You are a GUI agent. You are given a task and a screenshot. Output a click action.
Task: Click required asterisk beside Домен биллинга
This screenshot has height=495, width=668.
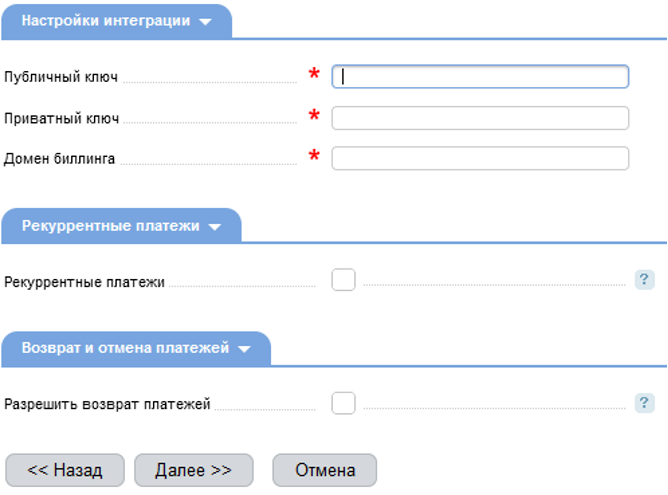point(315,157)
